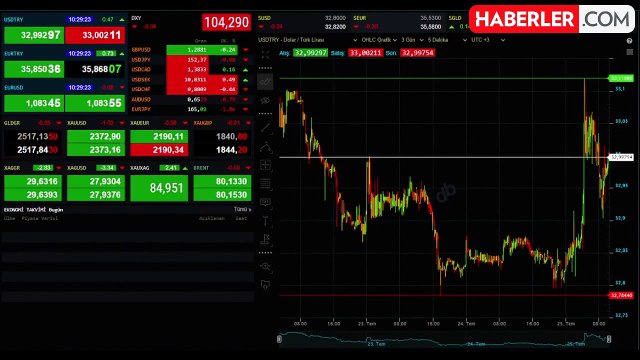Select the text label tool
The image size is (640, 360).
(x=265, y=221)
